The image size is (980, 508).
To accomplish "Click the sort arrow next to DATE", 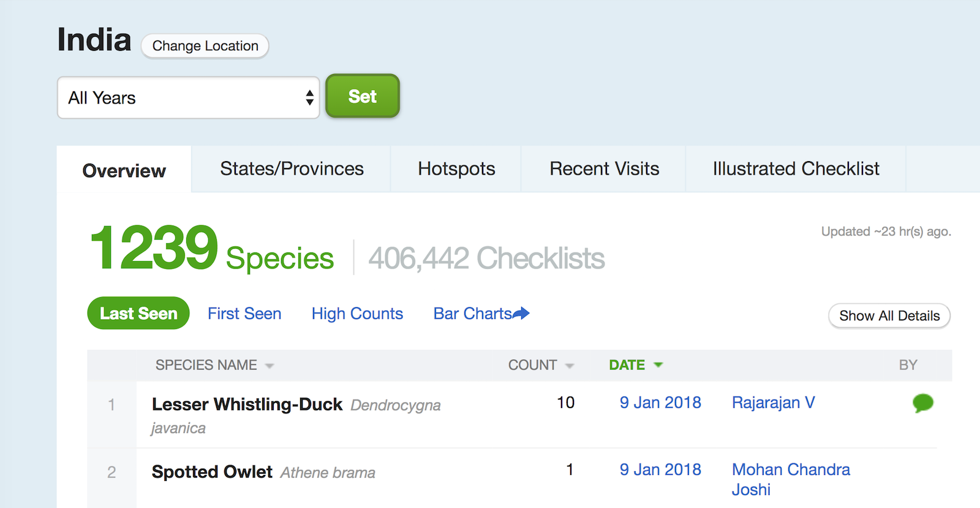I will 659,365.
